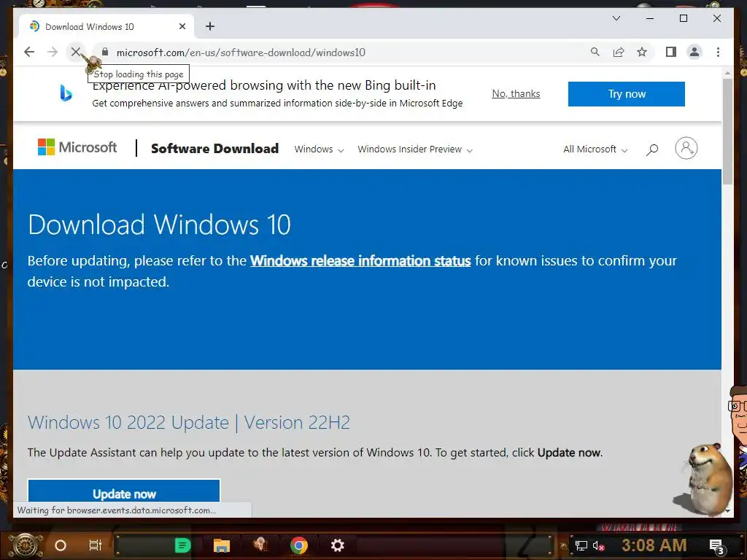Go back to the previous page
Image resolution: width=747 pixels, height=560 pixels.
(29, 52)
